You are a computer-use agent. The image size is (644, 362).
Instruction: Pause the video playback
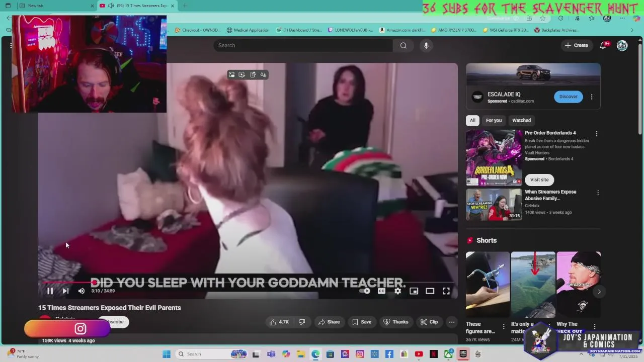pos(50,291)
